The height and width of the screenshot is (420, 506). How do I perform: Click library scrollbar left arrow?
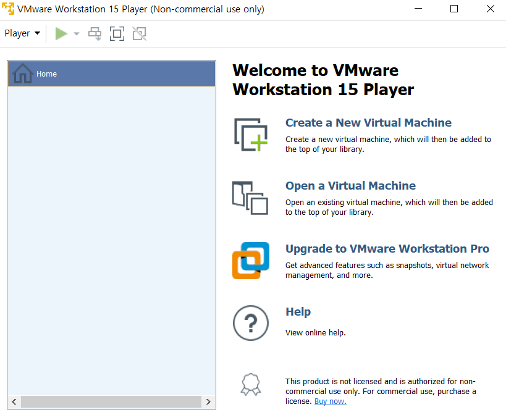pos(14,401)
